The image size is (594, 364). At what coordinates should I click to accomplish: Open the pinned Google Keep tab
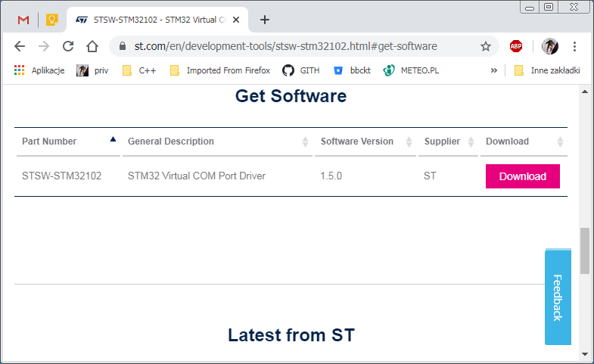coord(52,20)
